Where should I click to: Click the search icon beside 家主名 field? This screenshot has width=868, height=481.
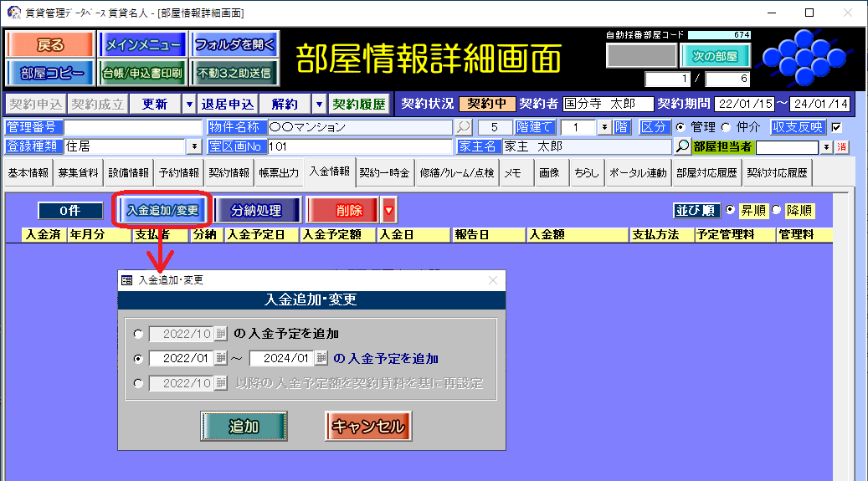(x=683, y=146)
